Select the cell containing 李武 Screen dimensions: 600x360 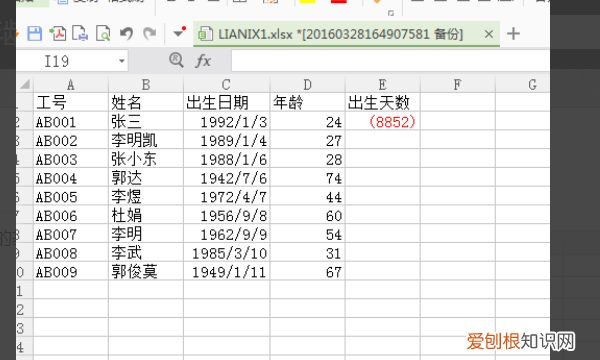(146, 252)
